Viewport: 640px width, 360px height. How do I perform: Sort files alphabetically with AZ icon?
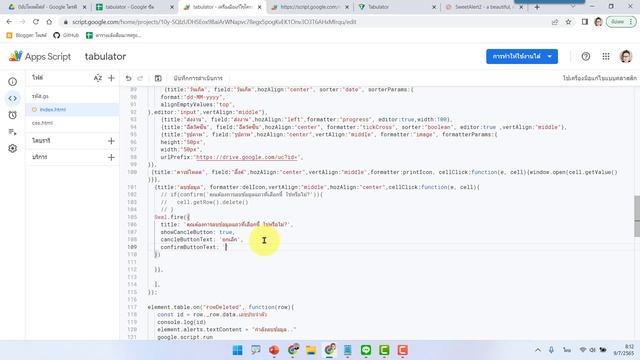point(98,78)
